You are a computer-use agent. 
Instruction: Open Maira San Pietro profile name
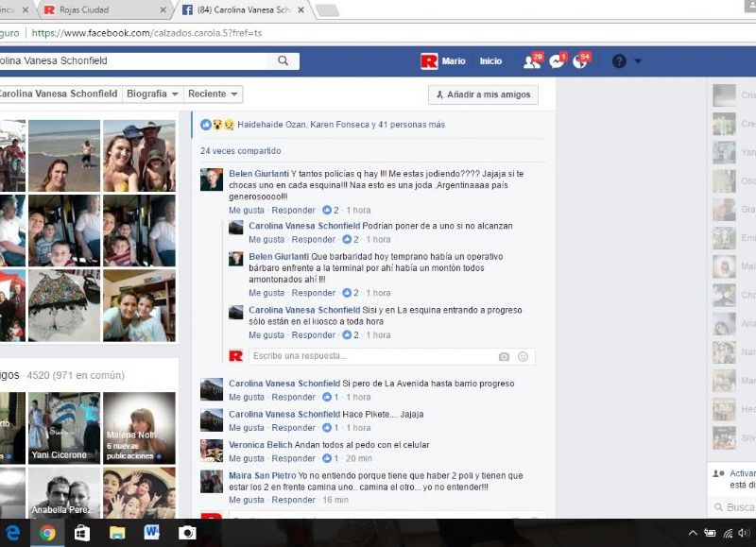coord(263,476)
